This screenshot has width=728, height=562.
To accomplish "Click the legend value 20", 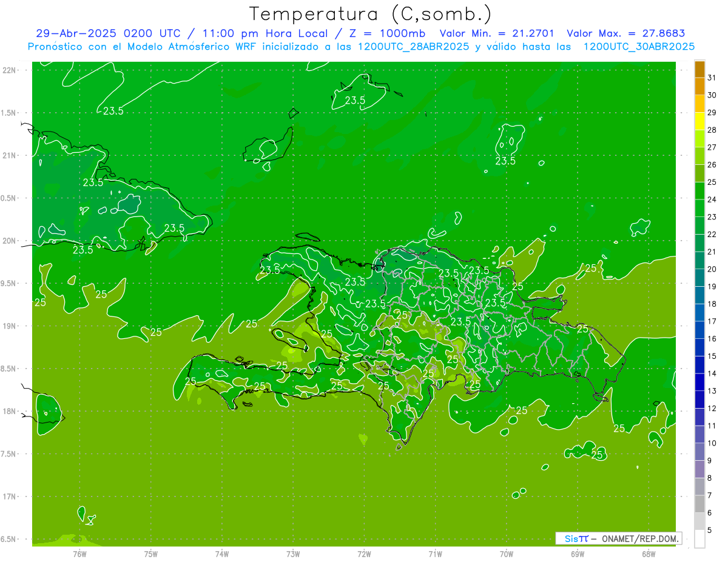I will click(712, 269).
